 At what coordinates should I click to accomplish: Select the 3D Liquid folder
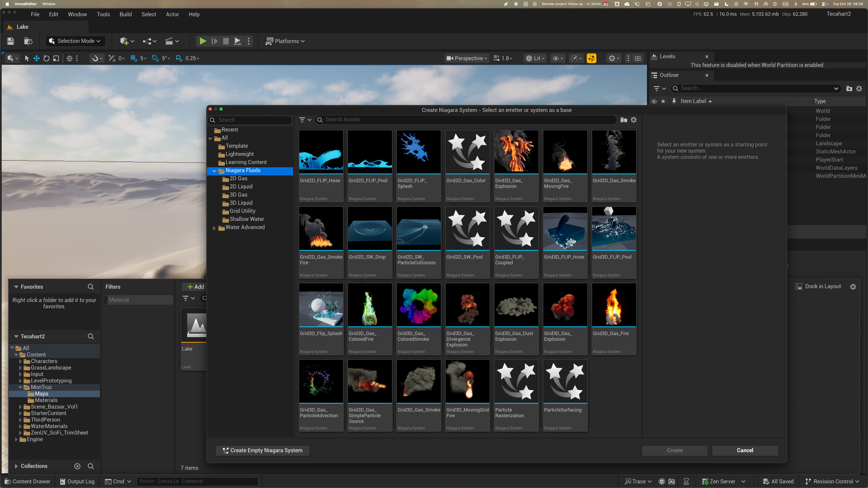point(241,203)
